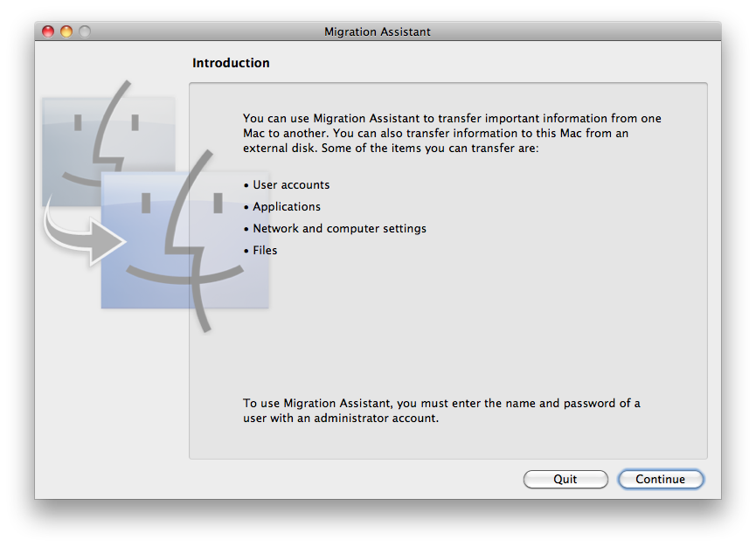The width and height of the screenshot is (756, 547).
Task: Minimize window using yellow button
Action: coord(66,31)
